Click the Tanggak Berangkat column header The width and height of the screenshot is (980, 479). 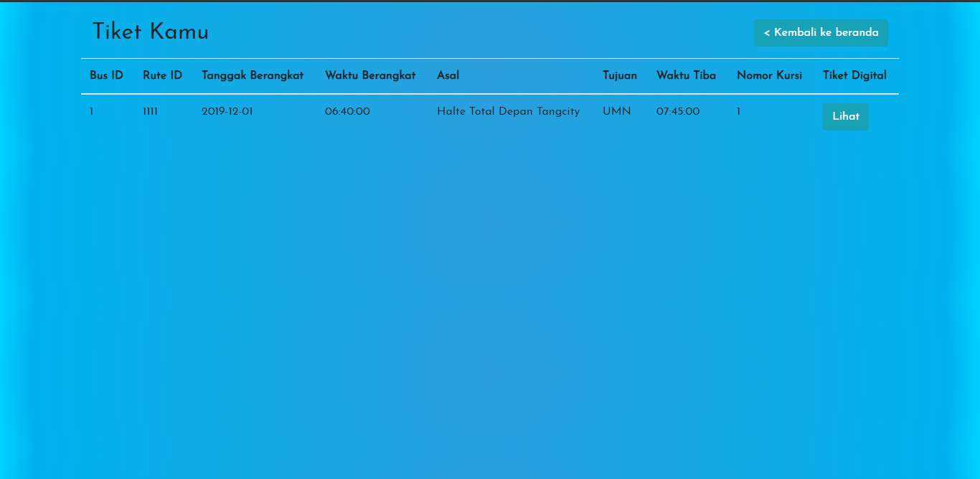[x=253, y=75]
